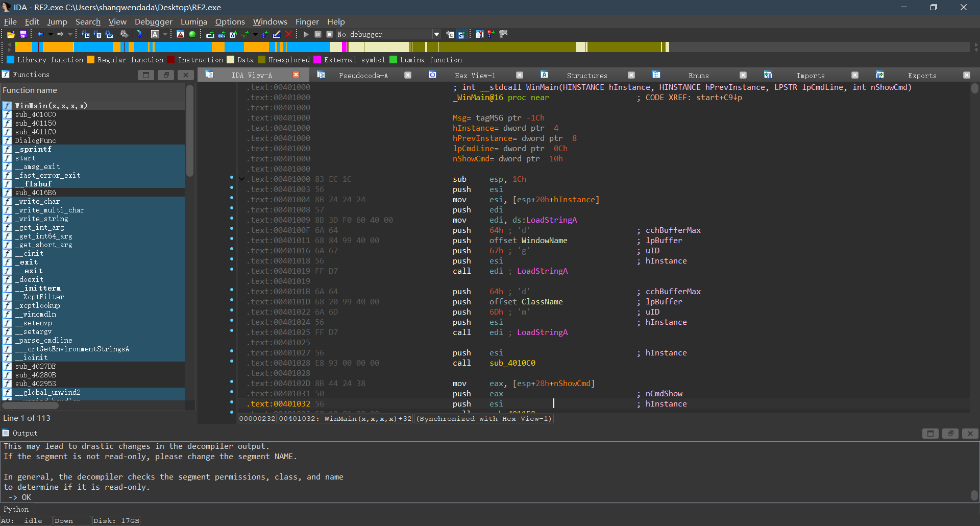The width and height of the screenshot is (980, 526).
Task: Jump back with the blue left arrow
Action: (x=40, y=34)
